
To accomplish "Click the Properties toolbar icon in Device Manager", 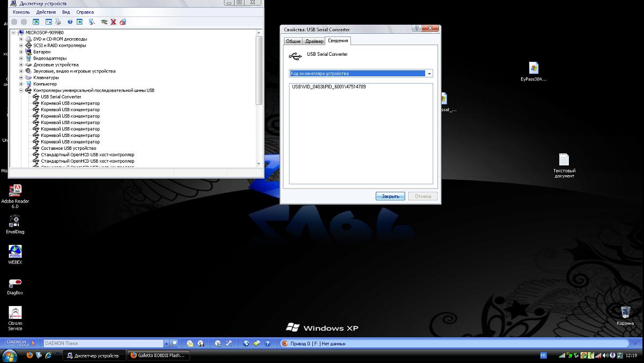I will tap(48, 21).
